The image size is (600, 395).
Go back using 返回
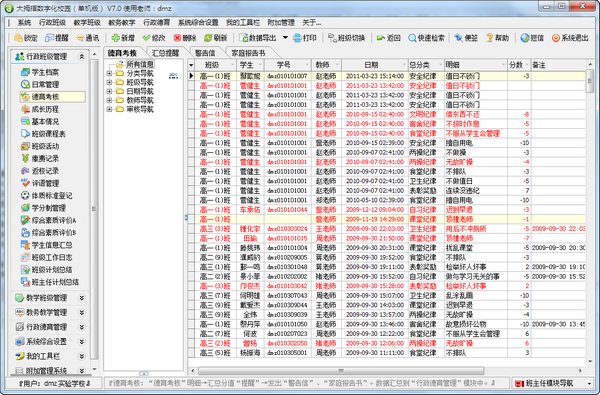click(389, 38)
